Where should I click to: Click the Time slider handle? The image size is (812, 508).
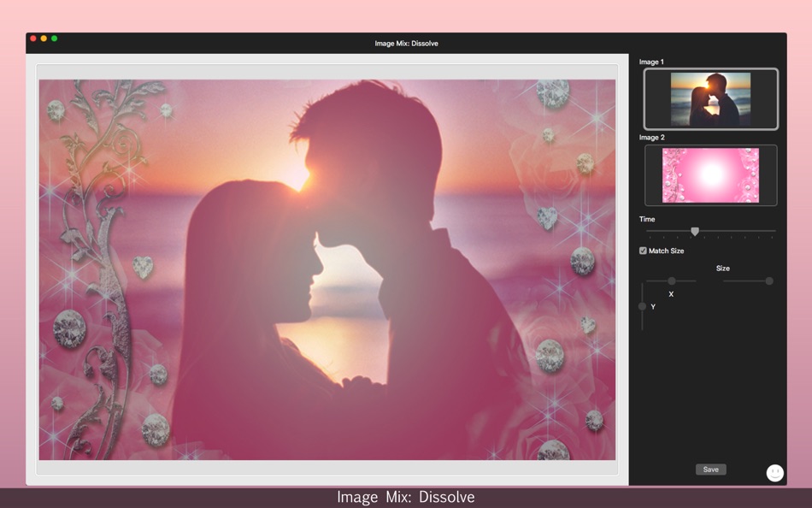695,231
